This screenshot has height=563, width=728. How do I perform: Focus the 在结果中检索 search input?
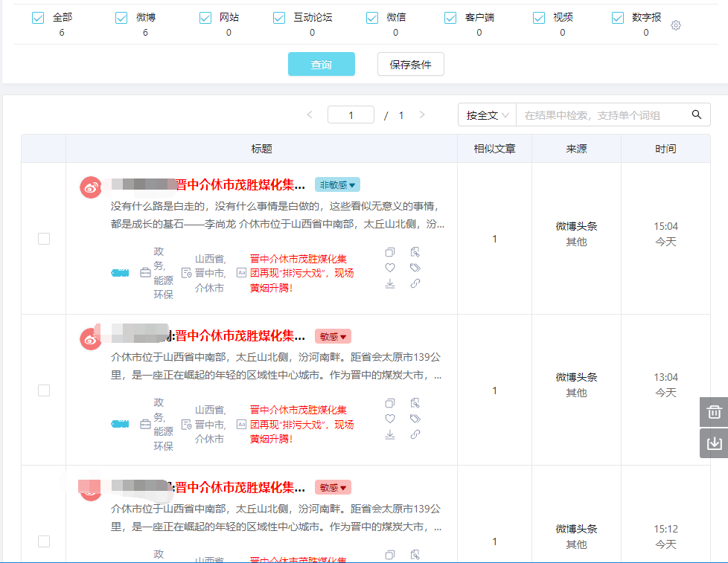604,115
